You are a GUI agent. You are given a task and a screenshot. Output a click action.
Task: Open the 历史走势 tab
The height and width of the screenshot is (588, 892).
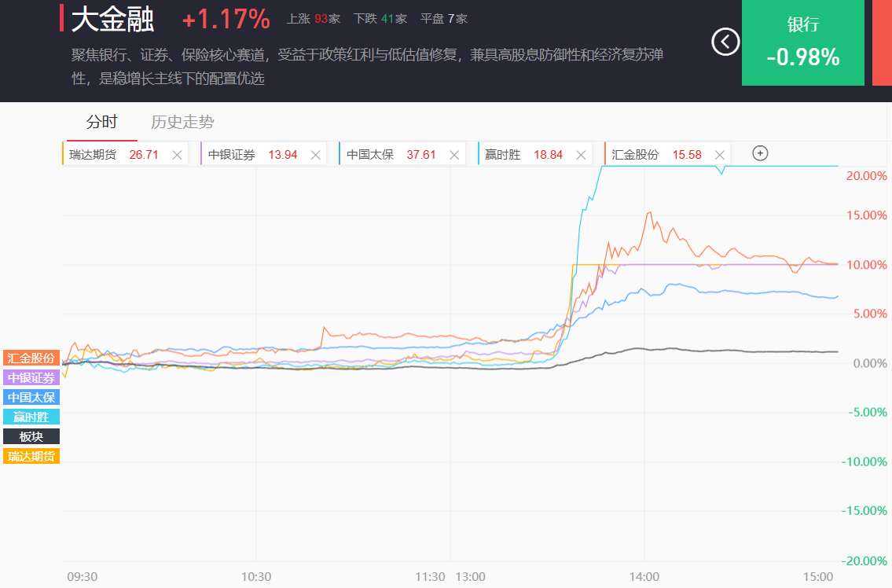point(182,122)
